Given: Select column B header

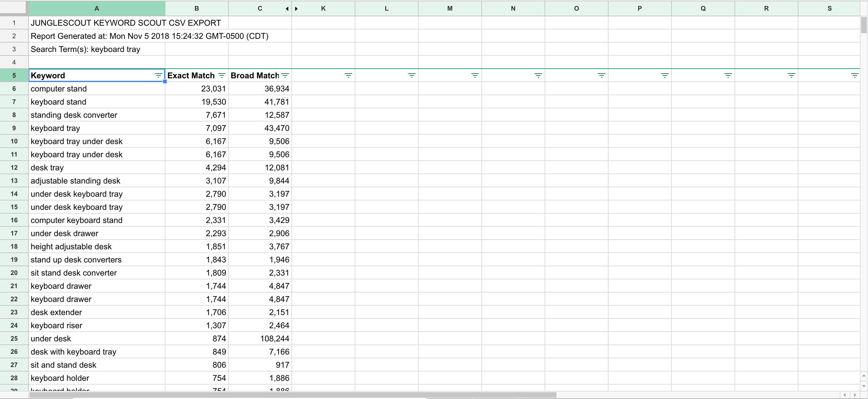Looking at the screenshot, I should pos(196,9).
